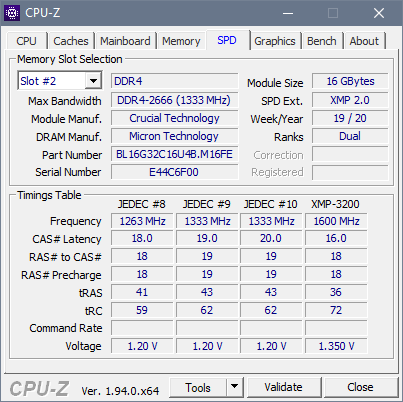Close CPU-Z with the title bar X

click(x=379, y=13)
